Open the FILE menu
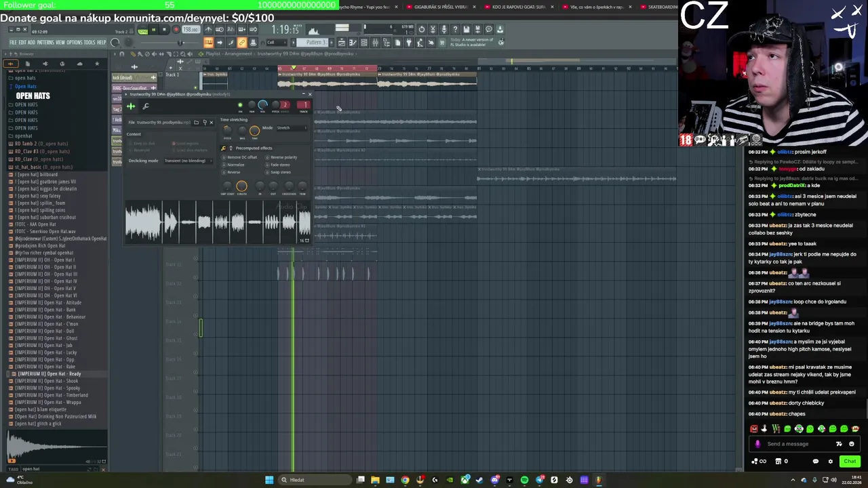868x488 pixels. click(13, 43)
